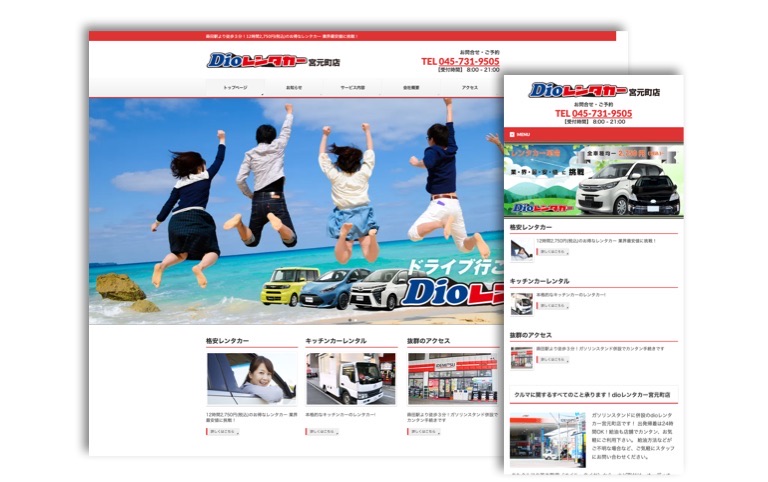The height and width of the screenshot is (482, 768).
Task: Go to the サービス内容 navigation tab
Action: [x=352, y=88]
